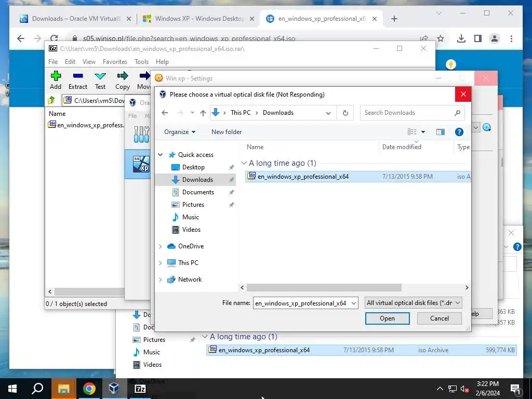Open the file type filter dropdown
The width and height of the screenshot is (532, 399).
coord(457,303)
